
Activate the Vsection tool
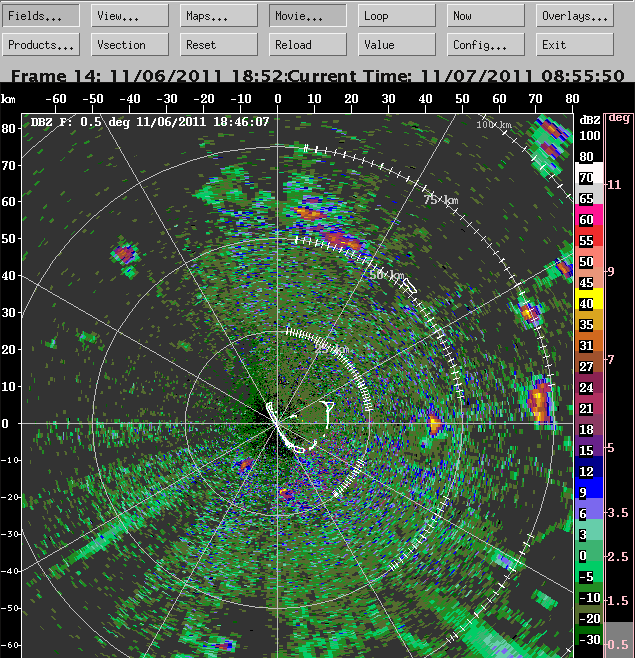[130, 44]
